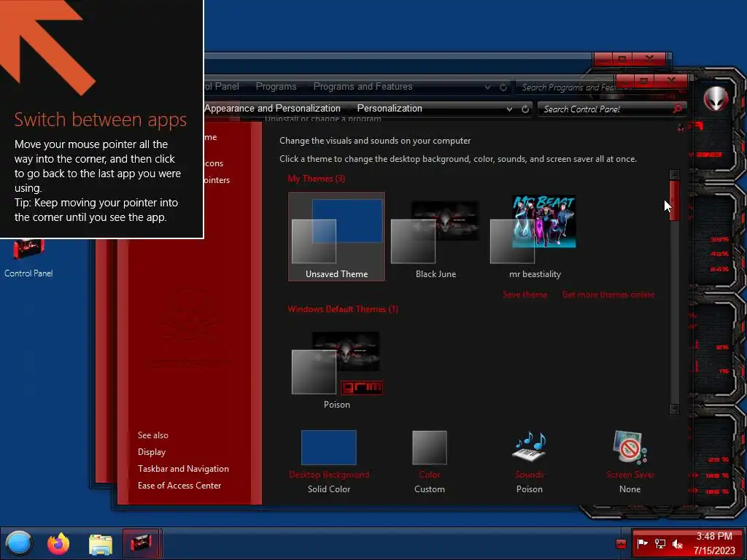This screenshot has height=560, width=747.
Task: Apply the Black June theme
Action: [436, 237]
